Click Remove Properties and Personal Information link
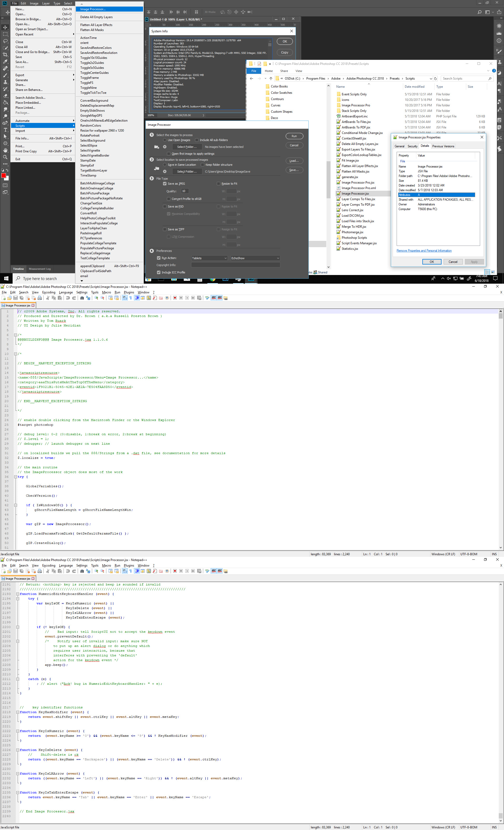This screenshot has width=504, height=830. [x=424, y=250]
